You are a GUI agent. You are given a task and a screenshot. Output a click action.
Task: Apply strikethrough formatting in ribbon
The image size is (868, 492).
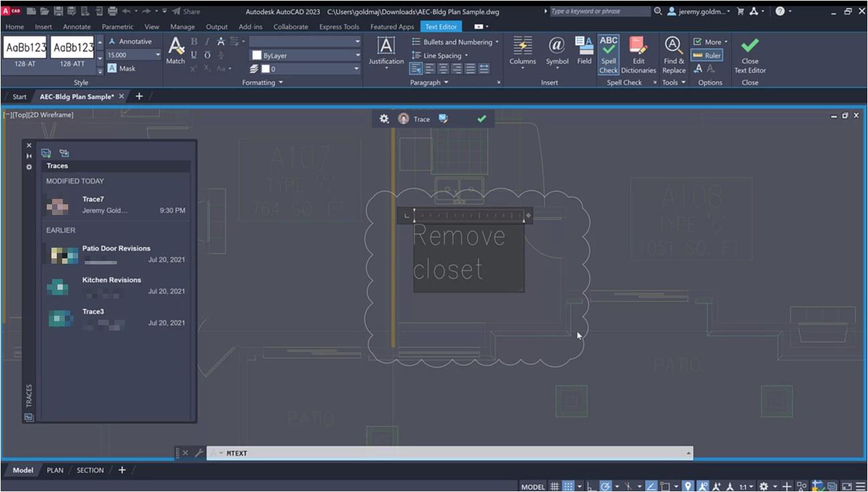[221, 41]
